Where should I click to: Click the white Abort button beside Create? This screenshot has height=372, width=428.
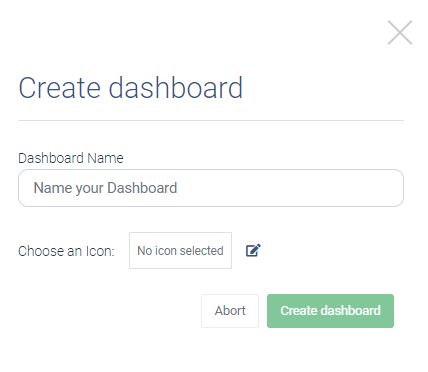coord(230,311)
